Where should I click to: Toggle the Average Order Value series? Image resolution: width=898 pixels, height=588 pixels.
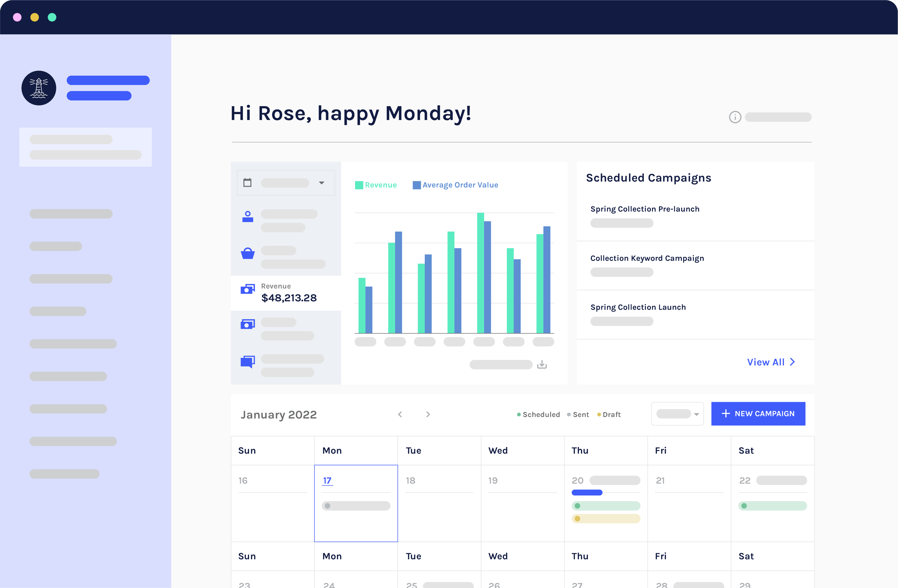(456, 185)
